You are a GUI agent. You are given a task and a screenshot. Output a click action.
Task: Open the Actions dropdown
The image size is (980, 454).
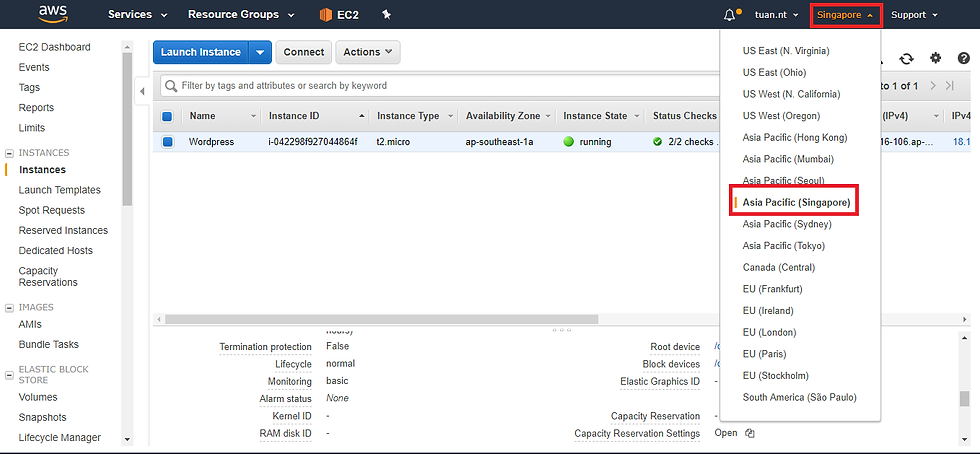tap(368, 53)
